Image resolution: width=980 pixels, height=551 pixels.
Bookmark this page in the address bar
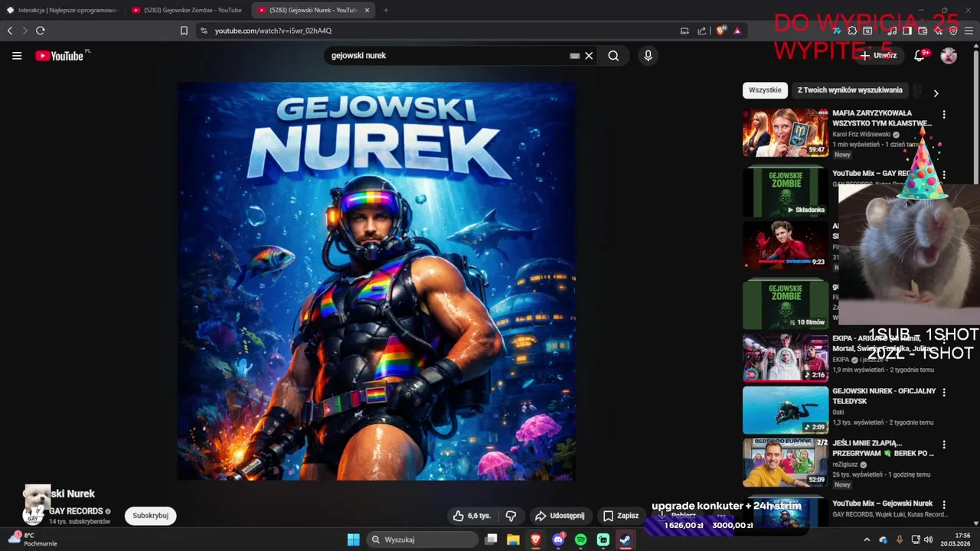pyautogui.click(x=184, y=31)
